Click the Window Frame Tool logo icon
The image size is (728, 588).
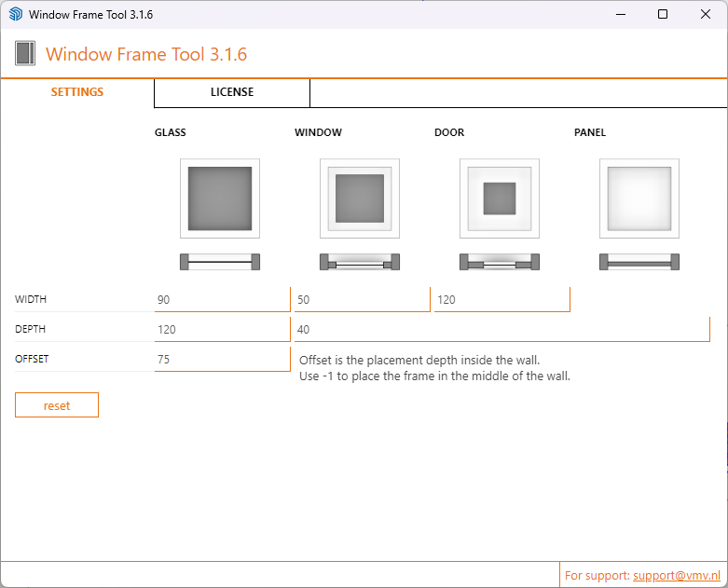click(x=25, y=53)
